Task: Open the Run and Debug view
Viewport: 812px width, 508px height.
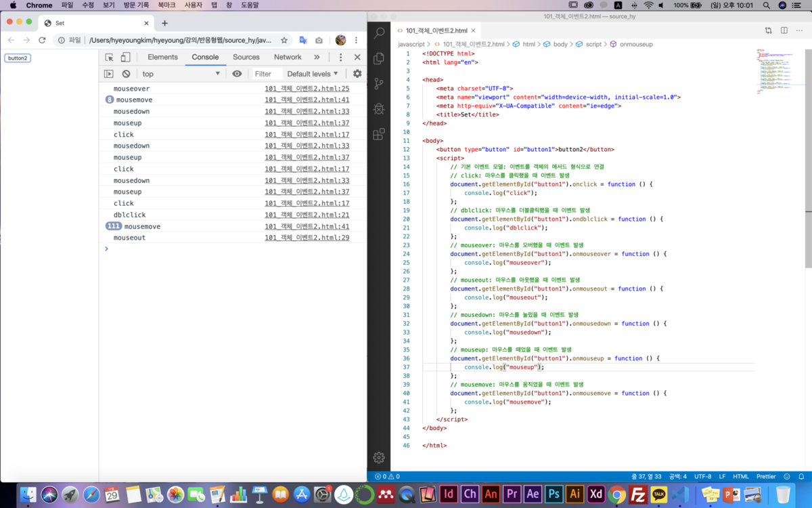Action: click(380, 108)
